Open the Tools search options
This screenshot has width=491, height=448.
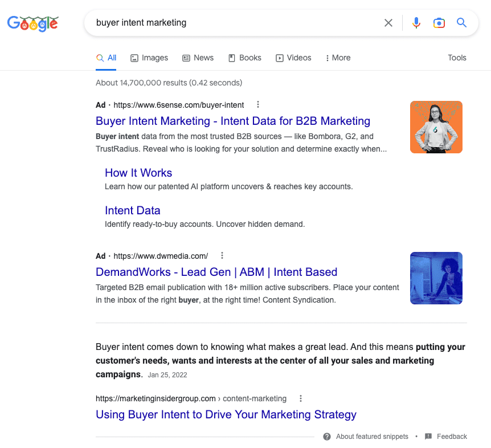coord(457,58)
